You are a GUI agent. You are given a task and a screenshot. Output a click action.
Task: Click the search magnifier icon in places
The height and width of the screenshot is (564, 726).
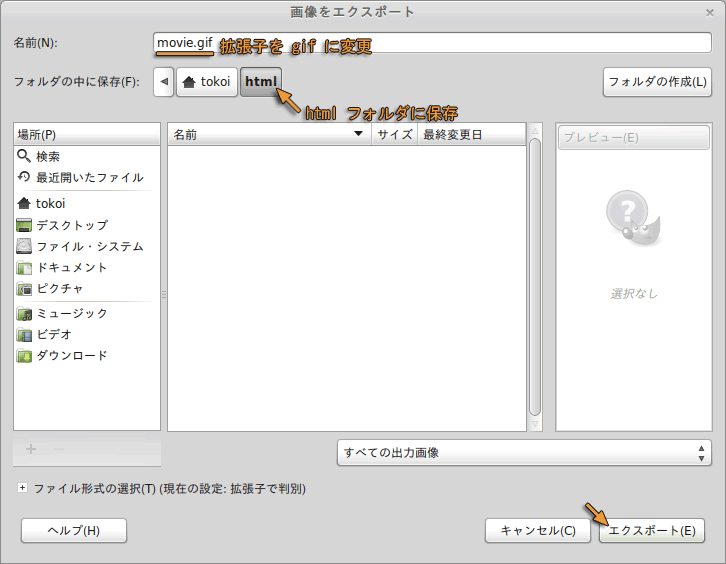click(x=24, y=156)
